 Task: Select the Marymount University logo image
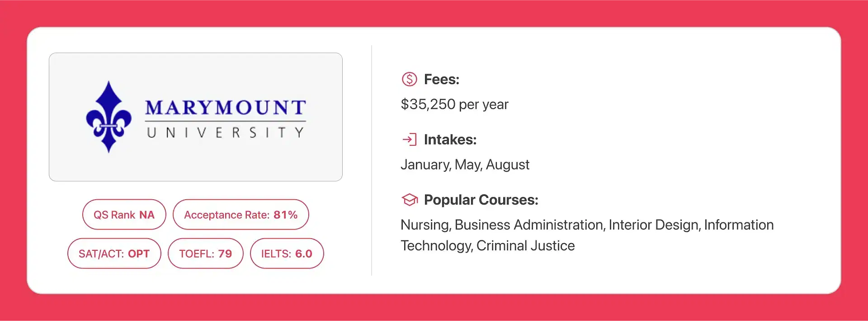pos(196,117)
